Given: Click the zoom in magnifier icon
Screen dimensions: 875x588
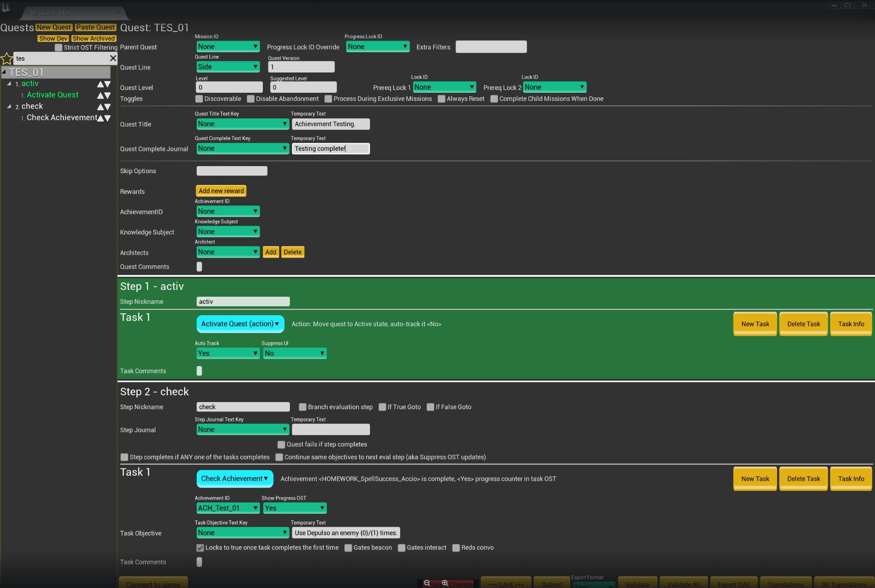Looking at the screenshot, I should click(445, 583).
